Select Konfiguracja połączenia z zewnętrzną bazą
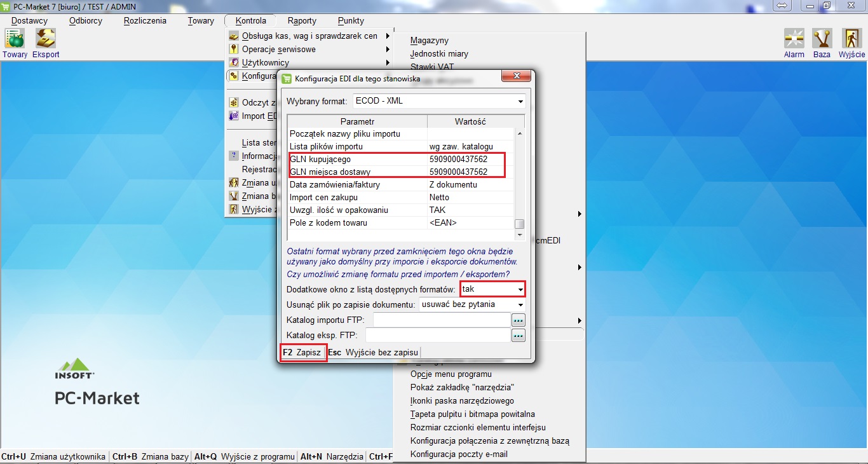The image size is (868, 464). tap(490, 441)
